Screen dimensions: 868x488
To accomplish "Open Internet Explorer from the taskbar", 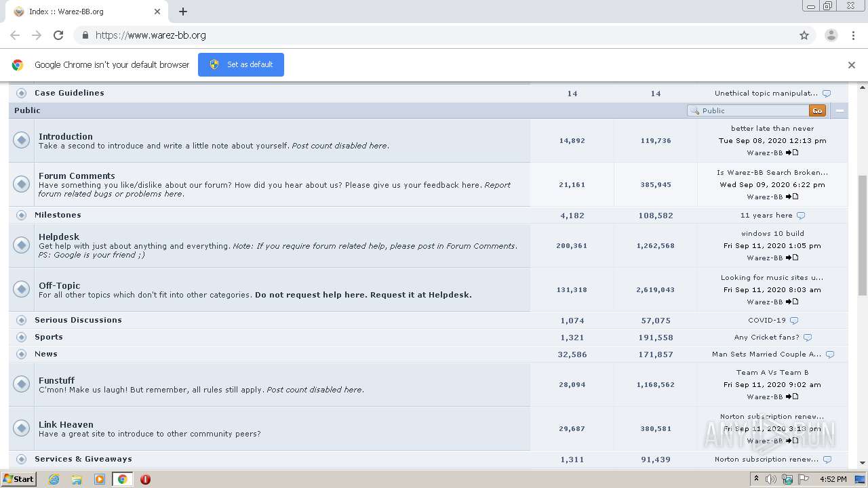I will pos(54,479).
